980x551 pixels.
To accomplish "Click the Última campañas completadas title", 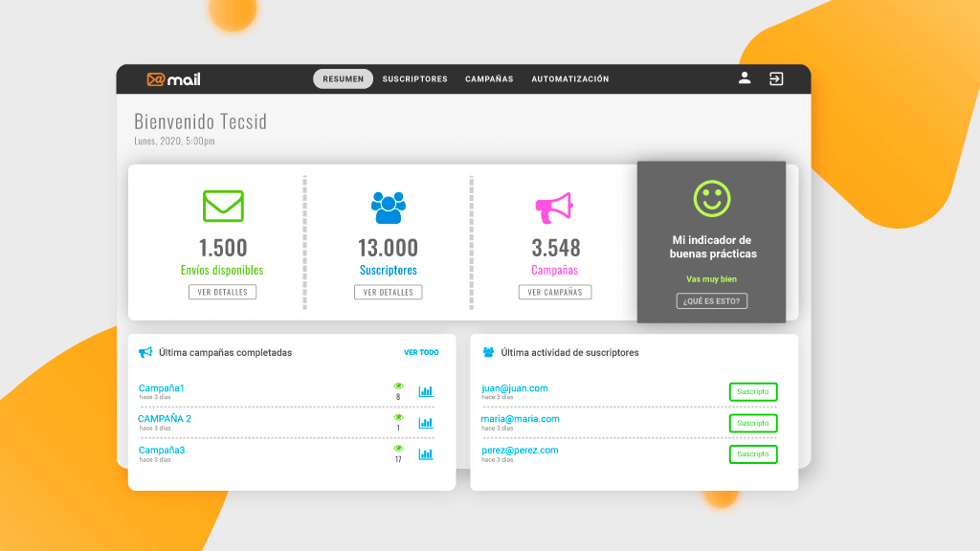I will click(x=225, y=352).
